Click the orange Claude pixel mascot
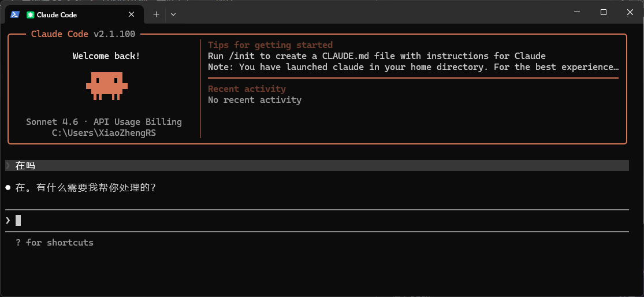Image resolution: width=644 pixels, height=297 pixels. 107,86
